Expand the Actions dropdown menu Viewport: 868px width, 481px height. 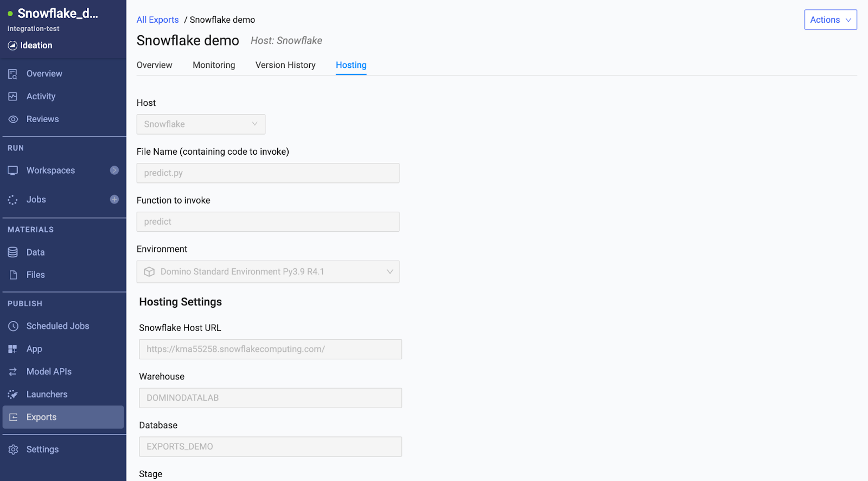(831, 20)
